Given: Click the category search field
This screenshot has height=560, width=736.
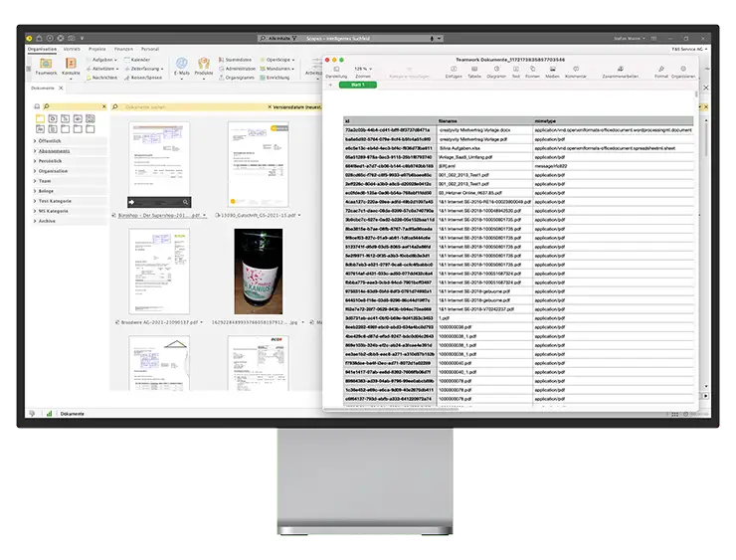Looking at the screenshot, I should tap(76, 106).
